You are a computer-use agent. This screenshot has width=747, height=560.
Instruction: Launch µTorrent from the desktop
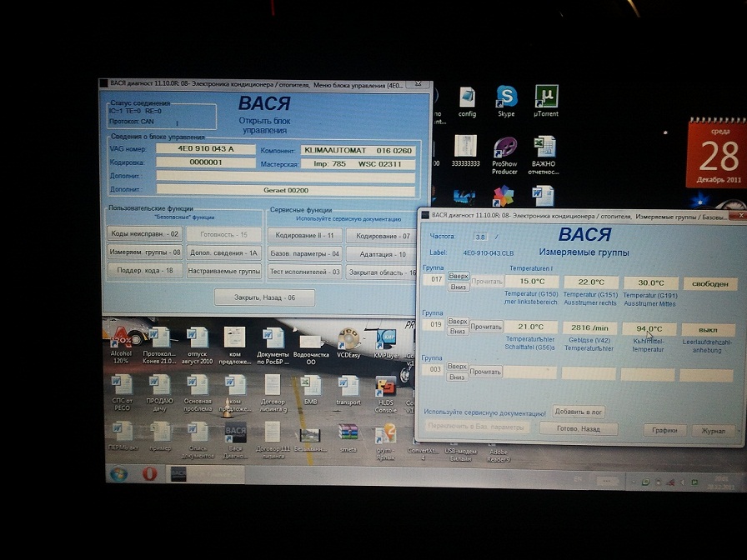[x=544, y=97]
